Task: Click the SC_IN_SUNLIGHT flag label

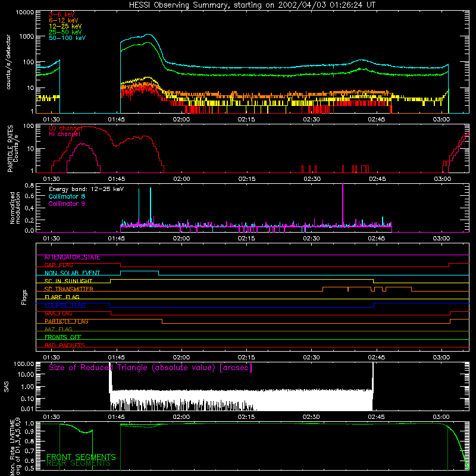Action: point(68,281)
